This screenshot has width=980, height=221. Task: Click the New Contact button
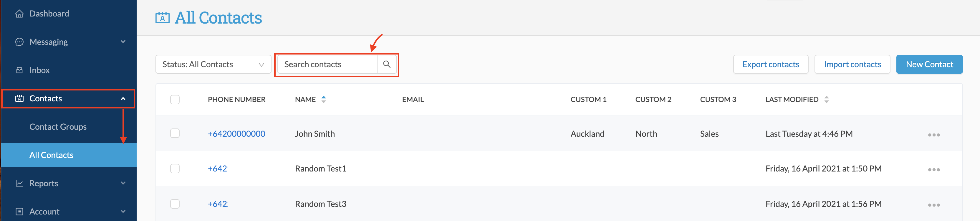coord(929,64)
